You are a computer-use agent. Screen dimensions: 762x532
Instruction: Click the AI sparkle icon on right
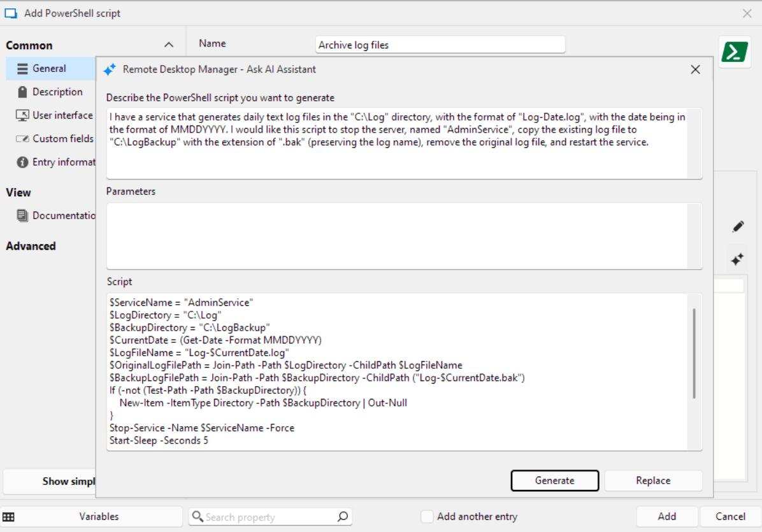click(x=738, y=259)
